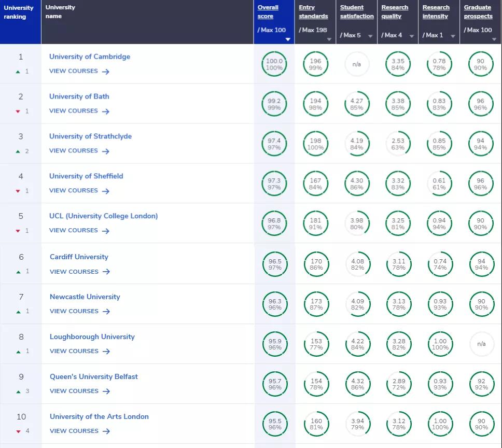This screenshot has height=448, width=502.
Task: Click Loughborough research intensity 1.00 circle
Action: click(x=440, y=344)
